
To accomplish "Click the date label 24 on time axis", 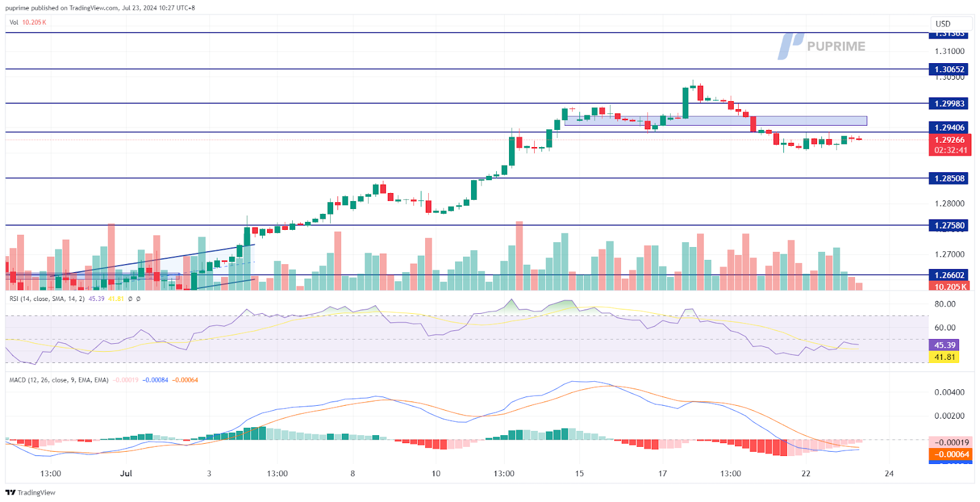I will pyautogui.click(x=889, y=474).
